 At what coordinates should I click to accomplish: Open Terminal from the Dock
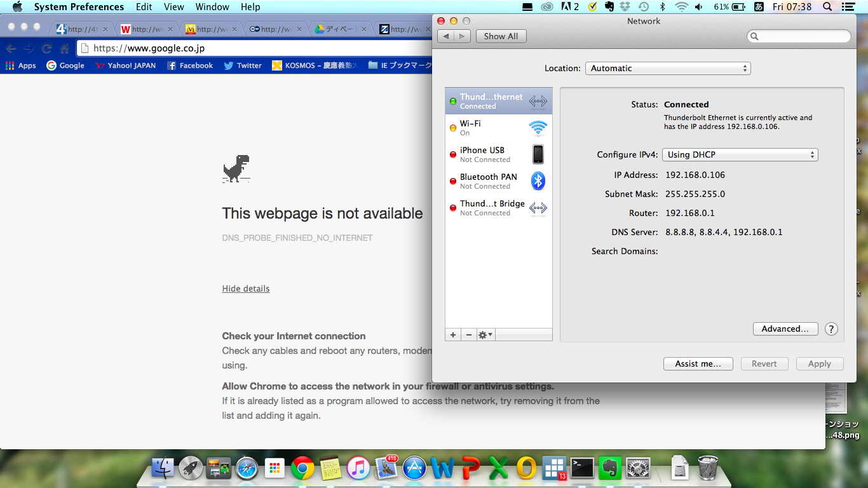582,468
